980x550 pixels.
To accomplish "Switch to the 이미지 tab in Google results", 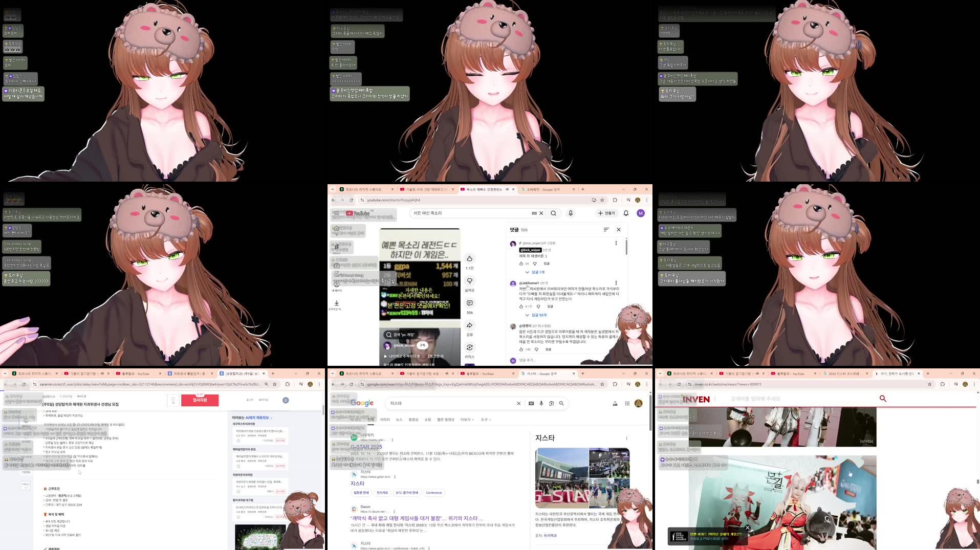I will click(x=385, y=420).
